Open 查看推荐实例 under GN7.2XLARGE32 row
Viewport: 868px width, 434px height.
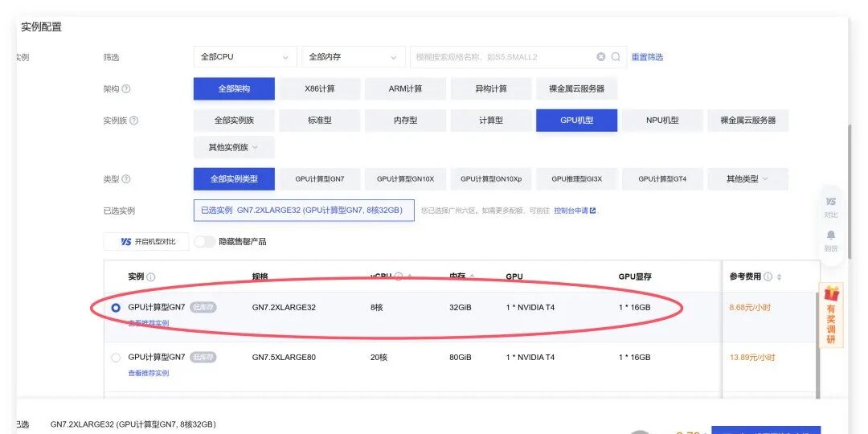(x=149, y=323)
